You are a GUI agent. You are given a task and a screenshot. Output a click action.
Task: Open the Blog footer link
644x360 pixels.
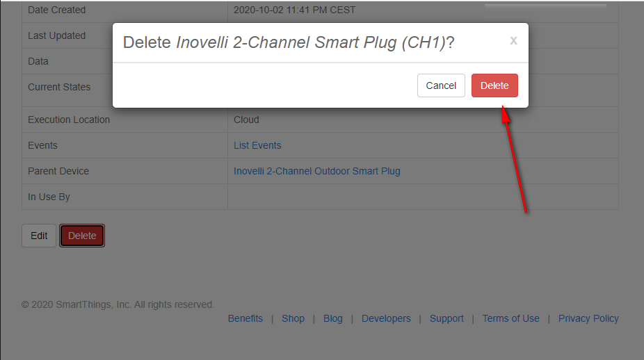(x=332, y=318)
